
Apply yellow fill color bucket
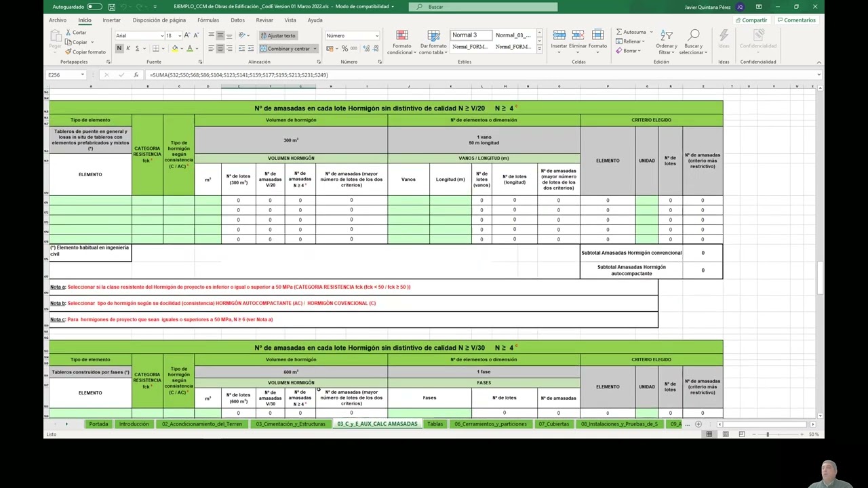tap(174, 48)
